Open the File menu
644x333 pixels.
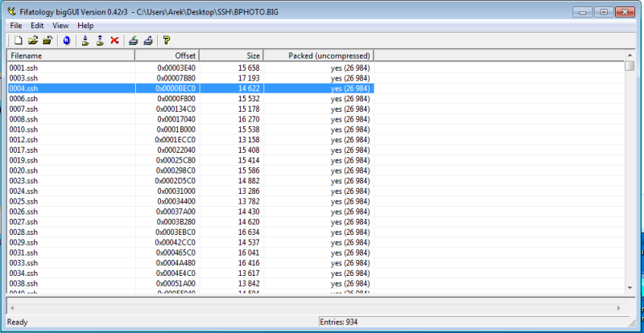tap(16, 26)
